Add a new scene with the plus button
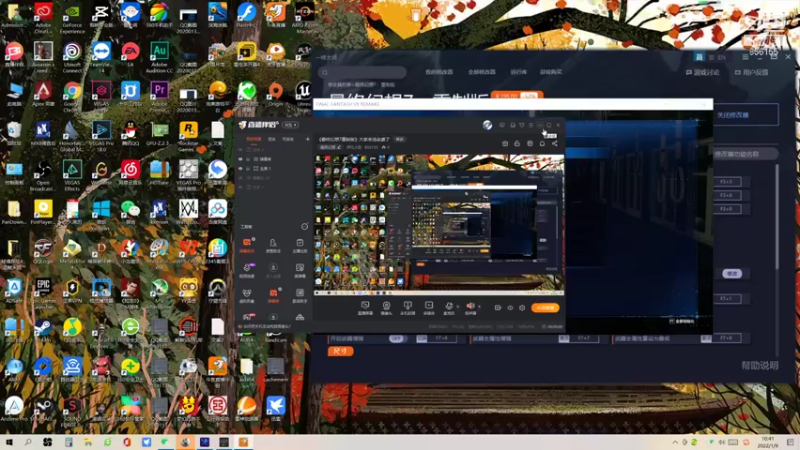The height and width of the screenshot is (450, 800). coord(307,139)
